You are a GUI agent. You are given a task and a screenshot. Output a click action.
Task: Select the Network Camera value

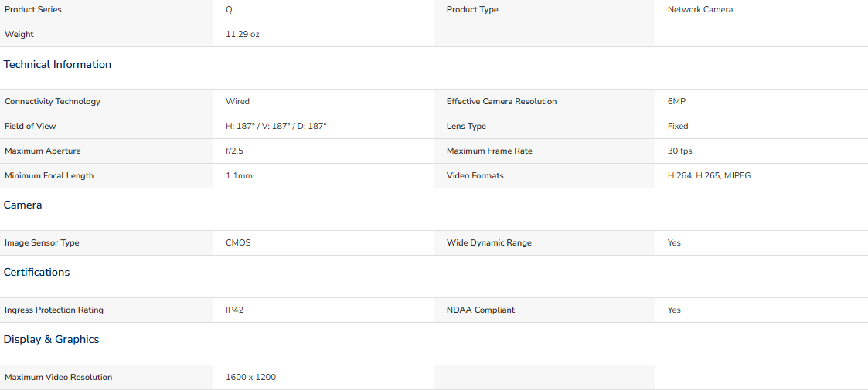[700, 10]
